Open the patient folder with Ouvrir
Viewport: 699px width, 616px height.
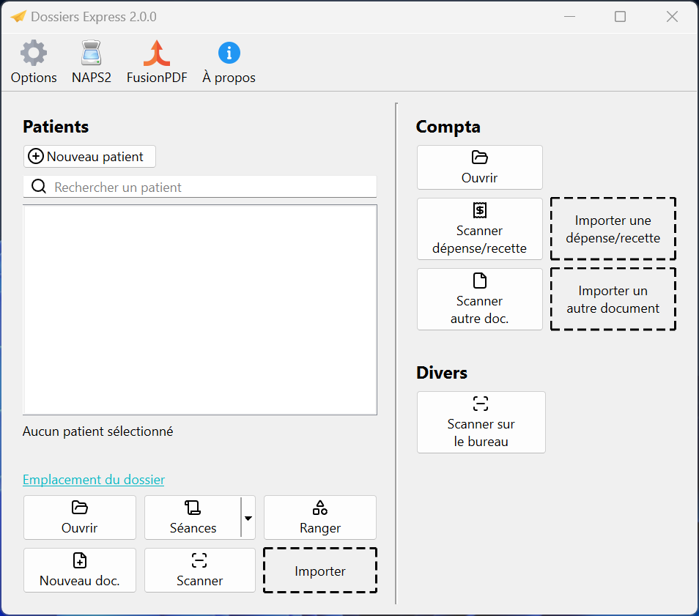click(80, 517)
